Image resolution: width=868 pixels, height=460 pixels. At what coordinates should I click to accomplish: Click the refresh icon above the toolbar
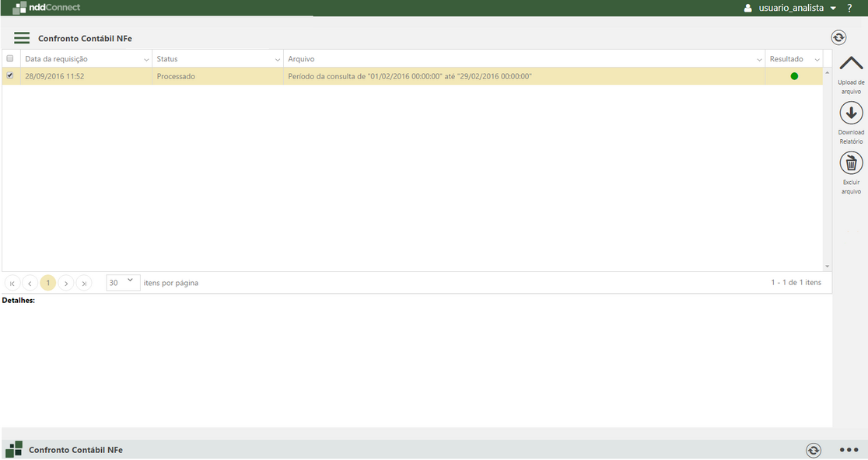[x=840, y=37]
